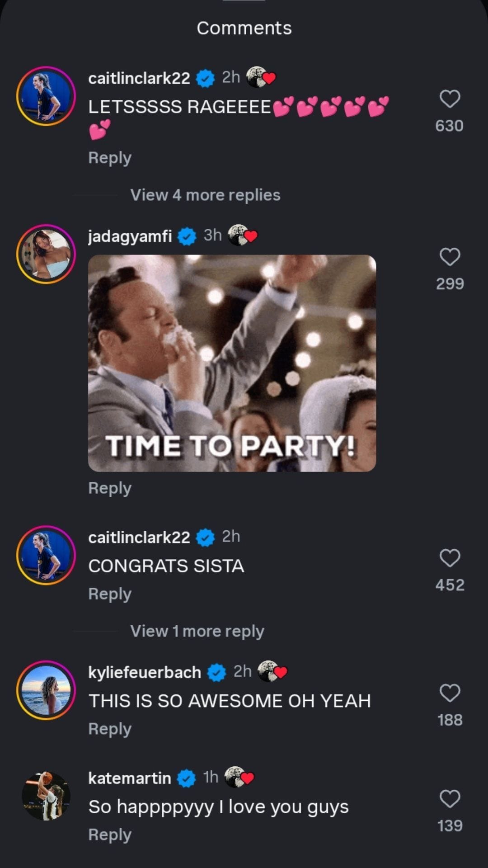Like caitlinclark22's LETSSSSS RAGEEEE comment
Viewport: 488px width, 868px height.
point(450,99)
